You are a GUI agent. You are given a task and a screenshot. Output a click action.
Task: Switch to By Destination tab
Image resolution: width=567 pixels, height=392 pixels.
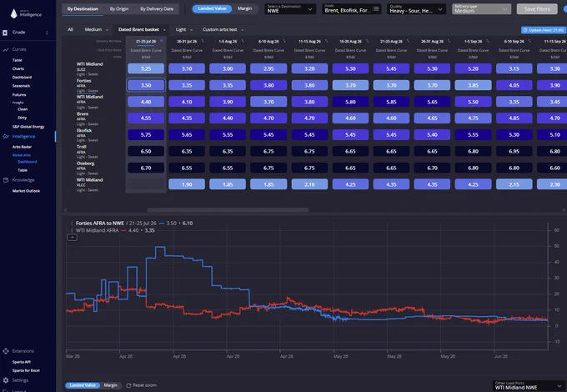[x=83, y=8]
